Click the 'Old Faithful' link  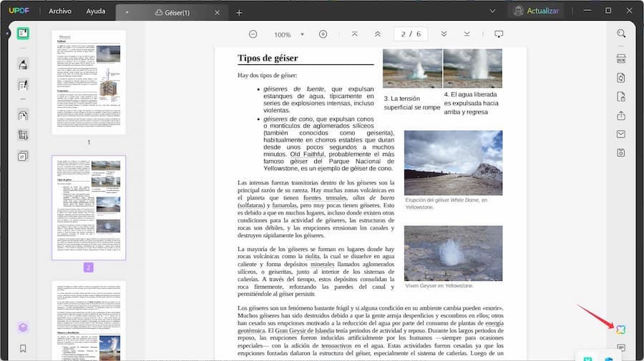click(x=307, y=154)
